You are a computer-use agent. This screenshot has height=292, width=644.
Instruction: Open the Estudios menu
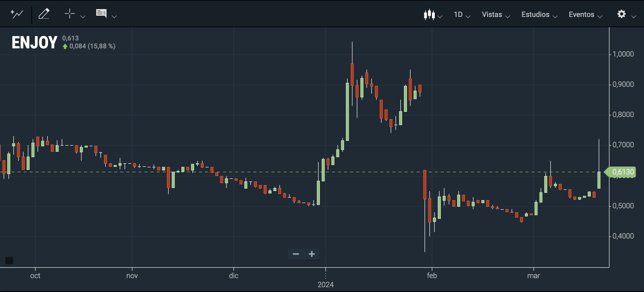[535, 15]
